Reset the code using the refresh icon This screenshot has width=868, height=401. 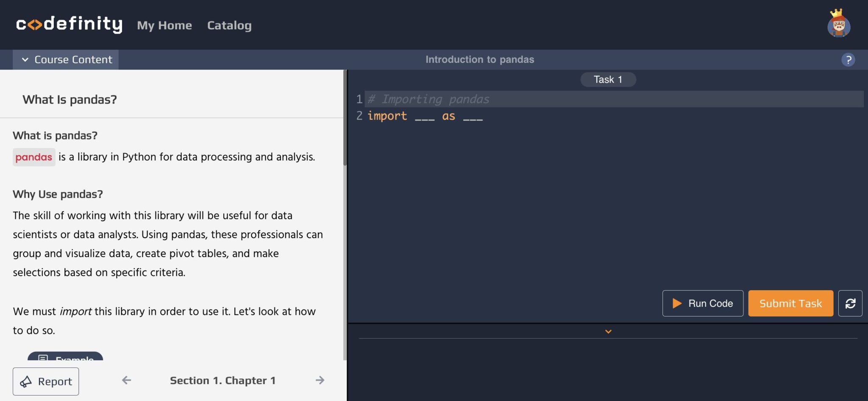850,303
